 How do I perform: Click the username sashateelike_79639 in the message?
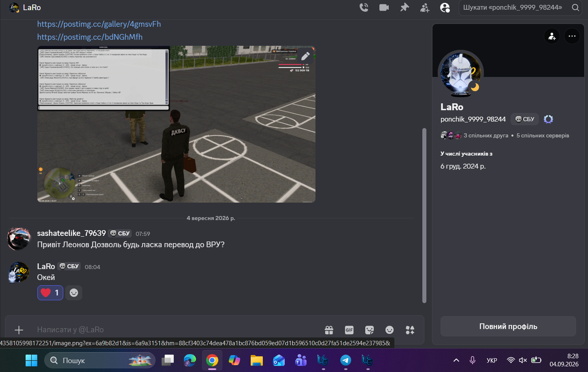(x=71, y=233)
